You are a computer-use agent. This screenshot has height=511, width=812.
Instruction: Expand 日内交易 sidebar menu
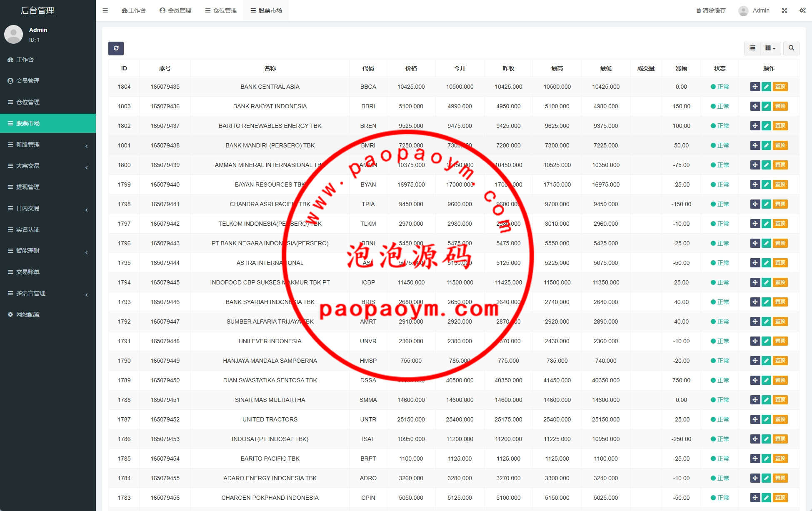pyautogui.click(x=48, y=208)
